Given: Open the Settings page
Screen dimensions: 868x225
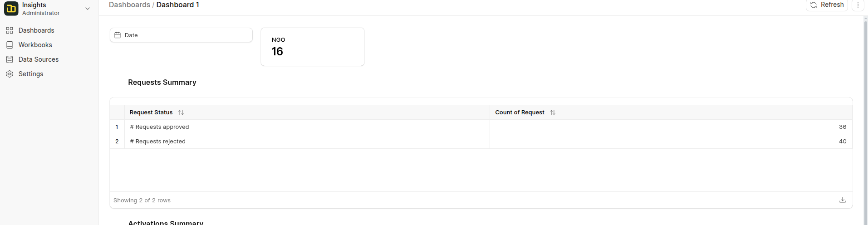Looking at the screenshot, I should 31,74.
